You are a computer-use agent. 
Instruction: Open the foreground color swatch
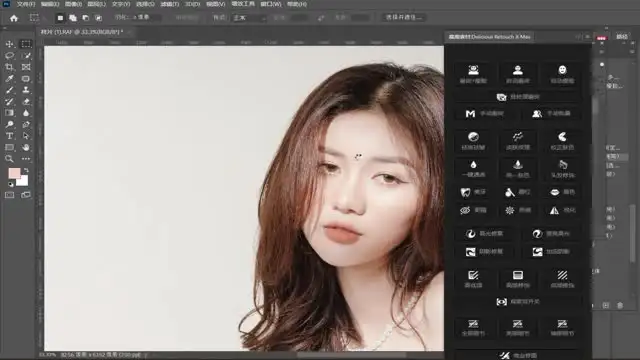[x=14, y=173]
